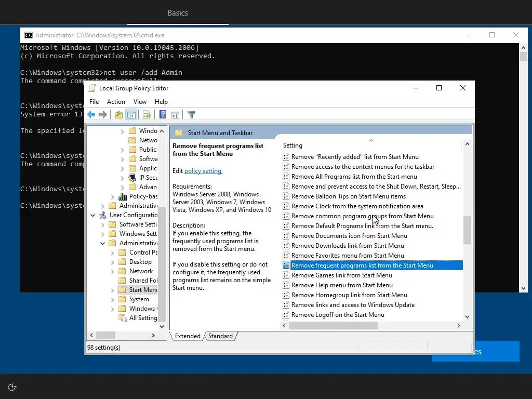Click scroll-right arrow of tree pane
The height and width of the screenshot is (399, 532).
click(x=153, y=335)
